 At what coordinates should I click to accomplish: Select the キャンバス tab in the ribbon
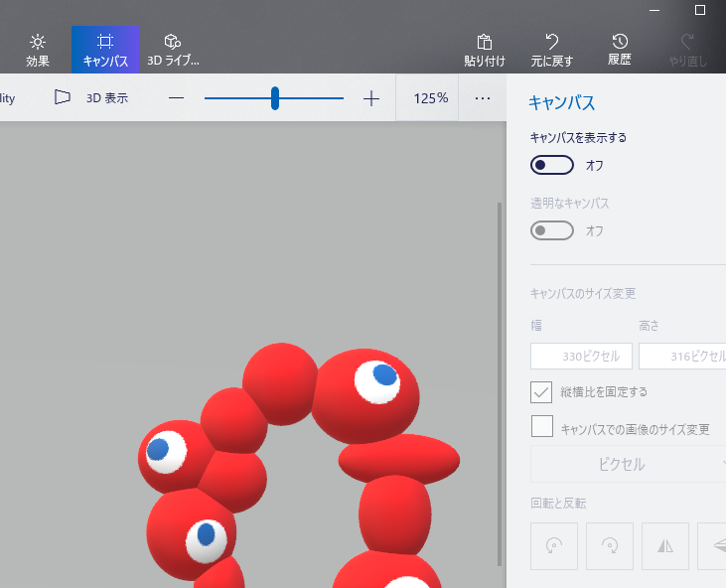(105, 50)
